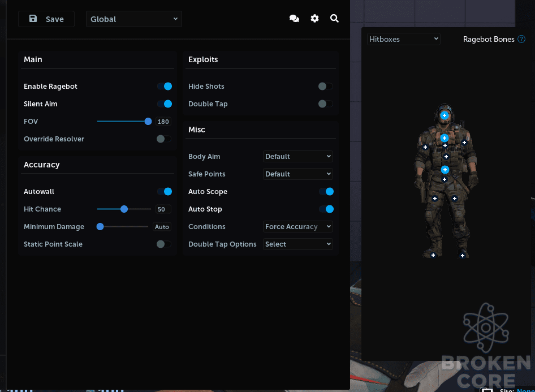Screen dimensions: 535x392
Task: Click the magnifying glass search icon
Action: click(x=334, y=19)
